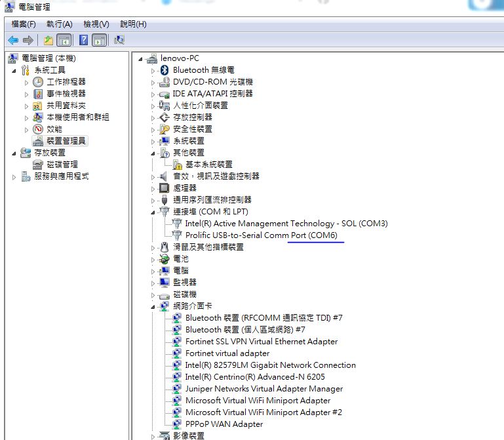Click the Scan for hardware changes icon
The width and height of the screenshot is (504, 440).
point(119,40)
